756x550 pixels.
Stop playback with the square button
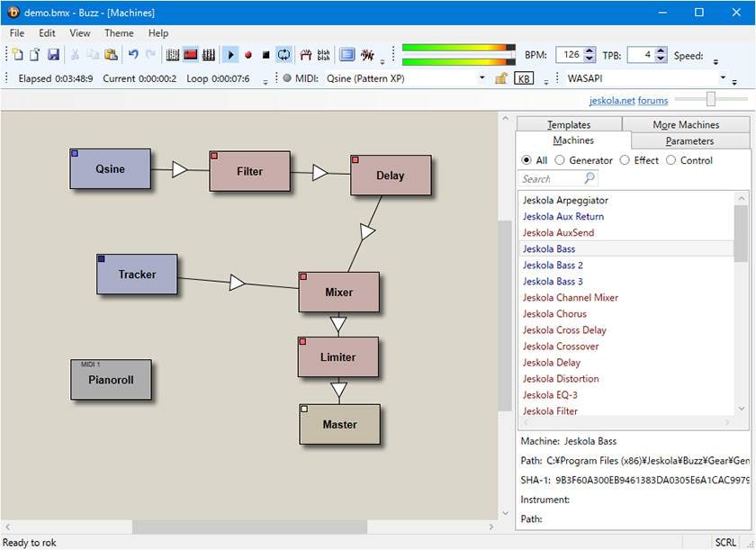(x=265, y=55)
